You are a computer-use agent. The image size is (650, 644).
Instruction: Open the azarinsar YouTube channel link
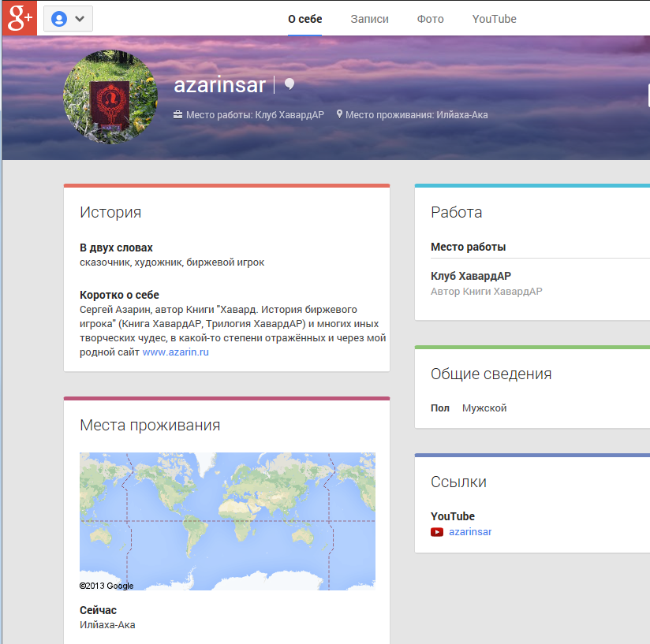coord(470,532)
